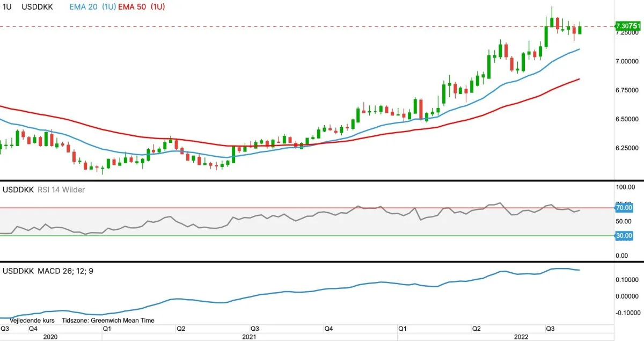644x341 pixels.
Task: Click the 2022 year label on time axis
Action: (x=522, y=337)
